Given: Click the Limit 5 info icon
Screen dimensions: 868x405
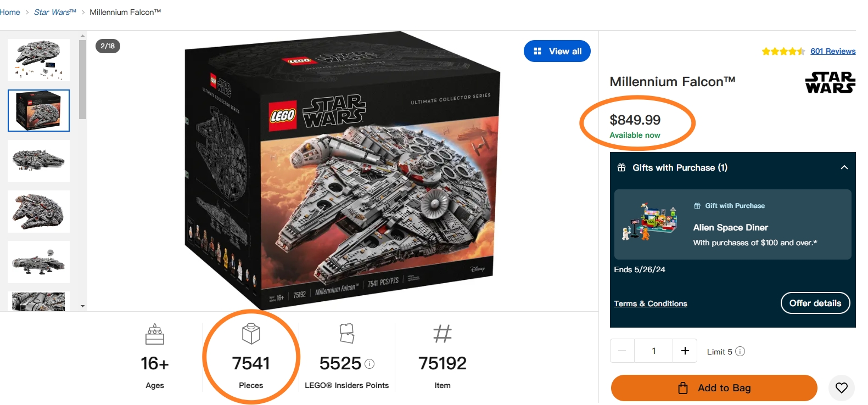Looking at the screenshot, I should 740,351.
